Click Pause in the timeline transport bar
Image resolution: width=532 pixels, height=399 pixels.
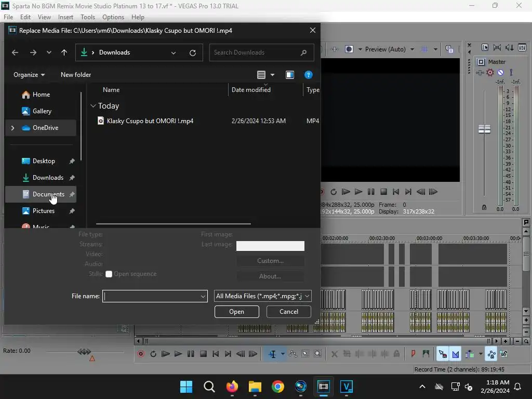[191, 354]
